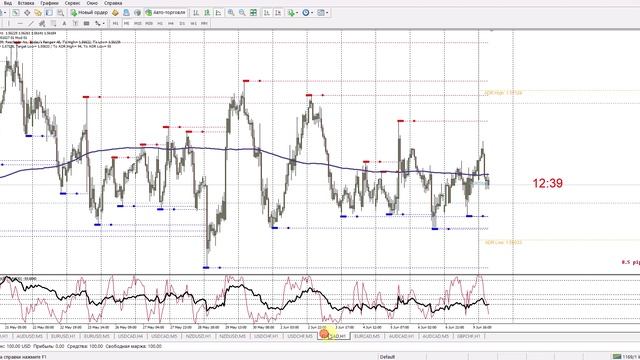Expand the indicators dropdown arrow
This screenshot has height=360, width=640.
pos(297,13)
